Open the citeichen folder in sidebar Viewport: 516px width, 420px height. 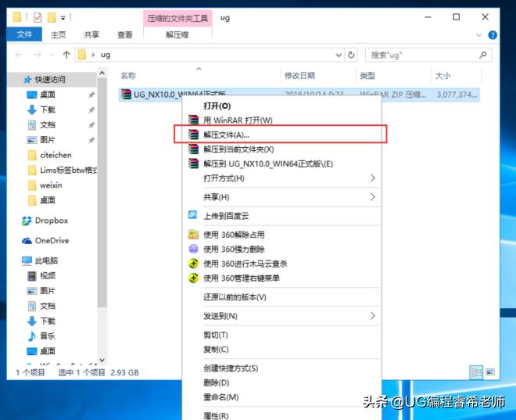click(x=56, y=155)
